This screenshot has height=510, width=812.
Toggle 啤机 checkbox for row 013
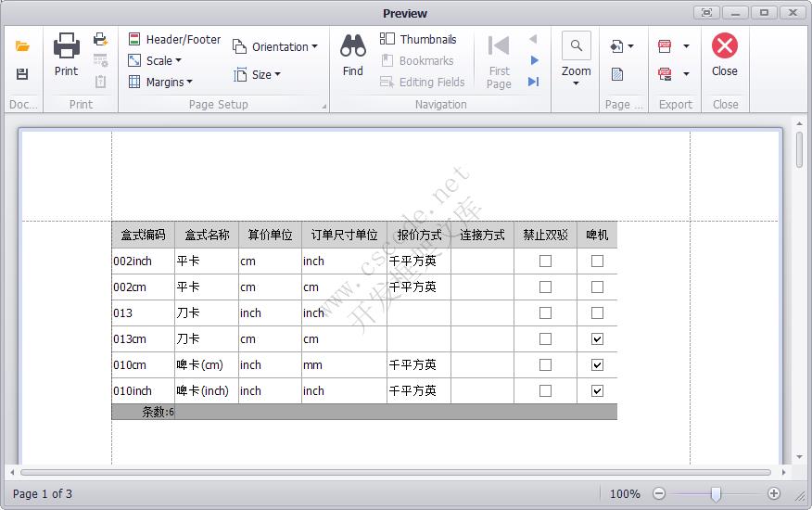pyautogui.click(x=597, y=313)
